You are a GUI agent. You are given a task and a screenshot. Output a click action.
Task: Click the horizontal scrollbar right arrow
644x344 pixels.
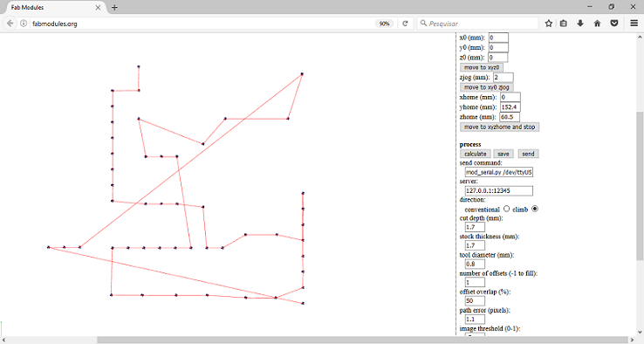click(x=633, y=340)
